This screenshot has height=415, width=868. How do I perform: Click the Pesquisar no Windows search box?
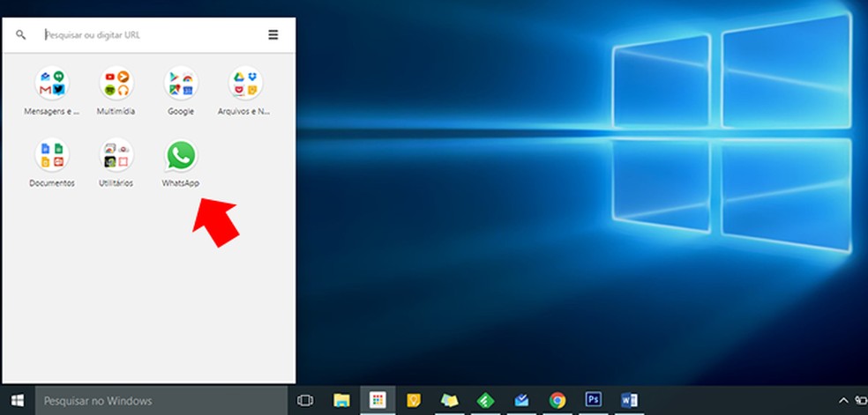point(161,401)
